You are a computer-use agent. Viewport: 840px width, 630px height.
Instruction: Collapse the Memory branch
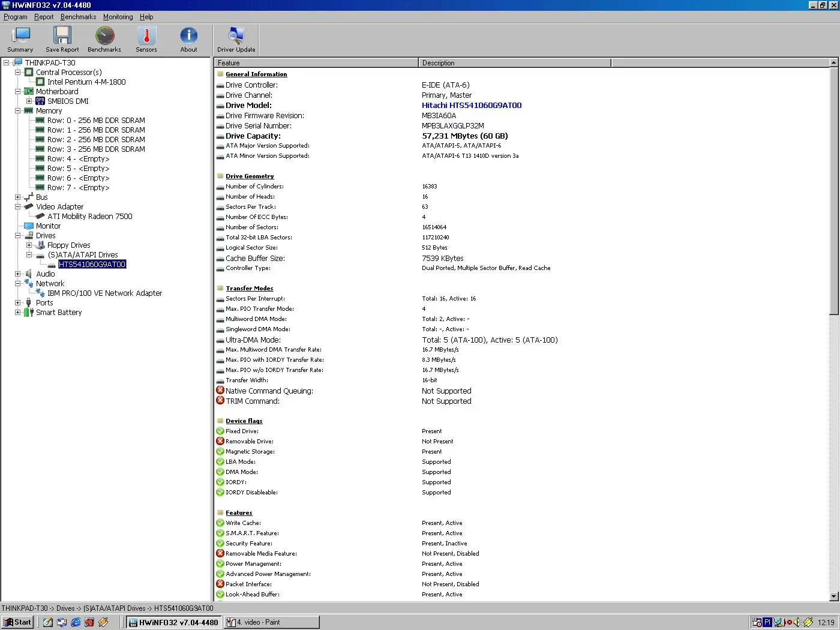click(x=17, y=110)
